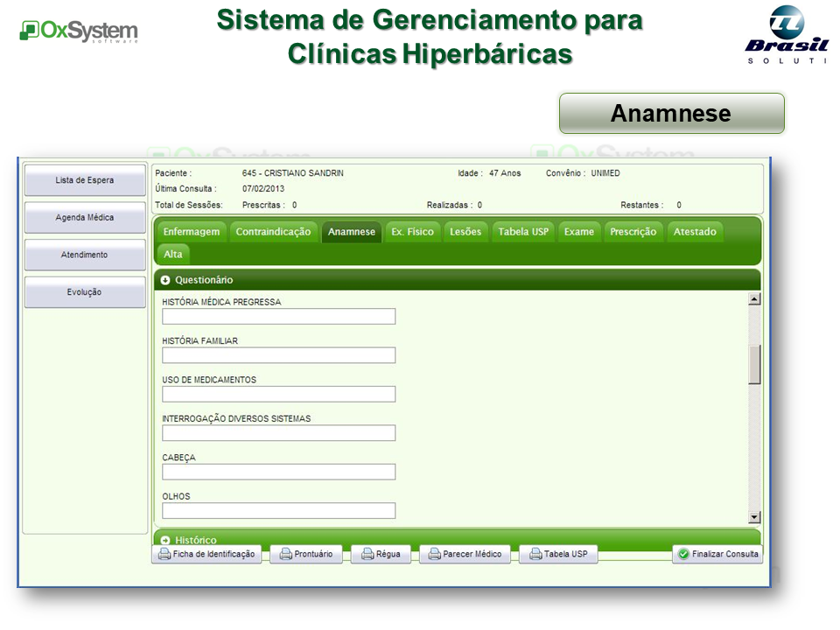Click printer icon on Tabela USP button
Screen dimensions: 840x630
(535, 554)
